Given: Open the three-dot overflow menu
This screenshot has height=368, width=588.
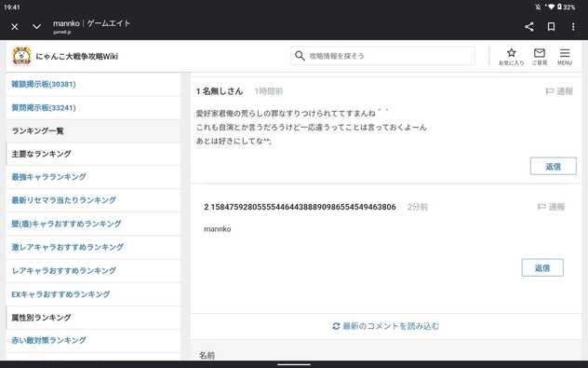Looking at the screenshot, I should (573, 27).
